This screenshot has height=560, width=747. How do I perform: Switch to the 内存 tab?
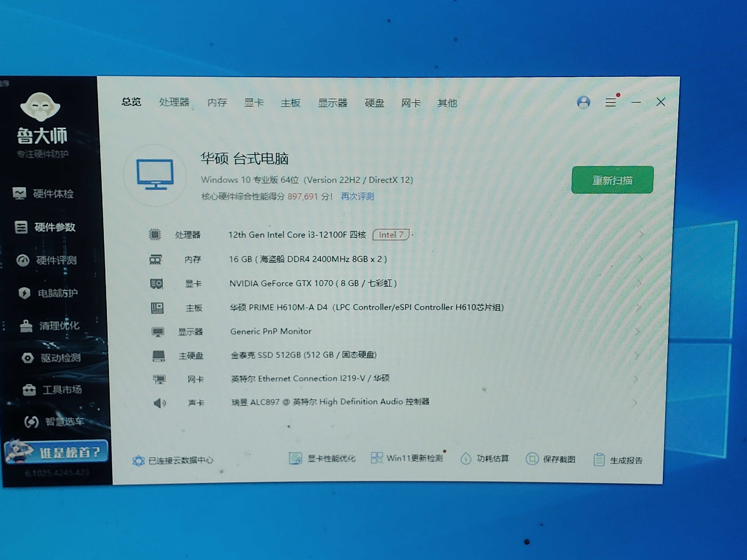217,102
